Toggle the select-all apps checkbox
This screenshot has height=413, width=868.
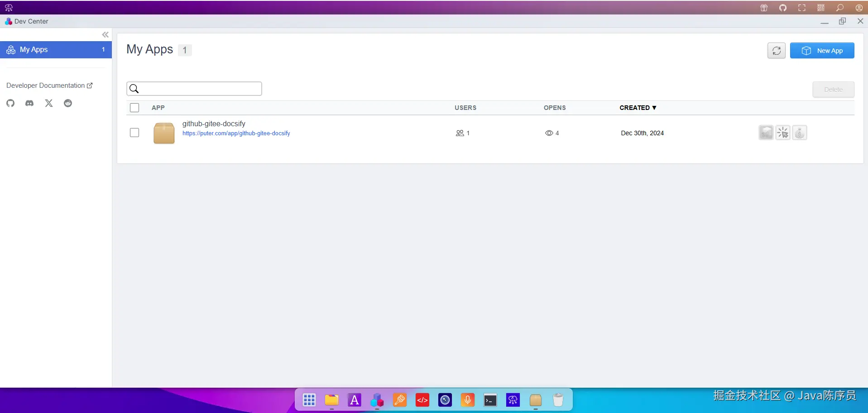134,108
